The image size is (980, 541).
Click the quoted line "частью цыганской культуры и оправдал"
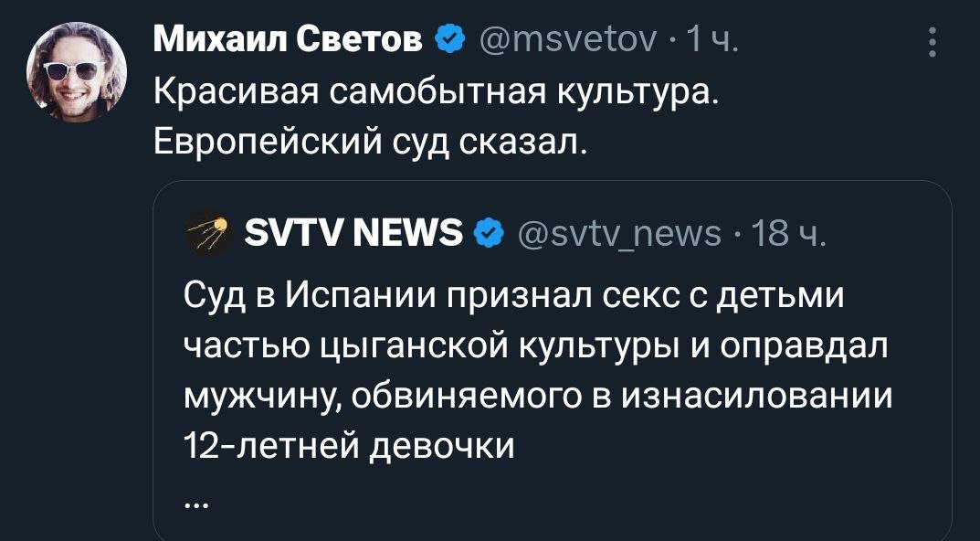(537, 347)
